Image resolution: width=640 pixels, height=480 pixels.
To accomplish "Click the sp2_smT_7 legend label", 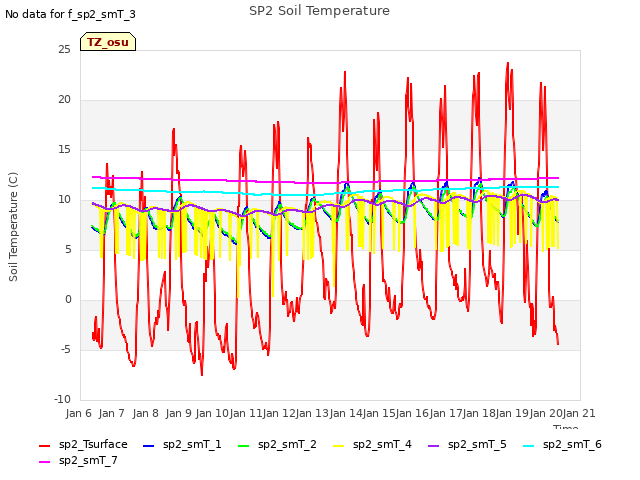I will (x=88, y=460).
